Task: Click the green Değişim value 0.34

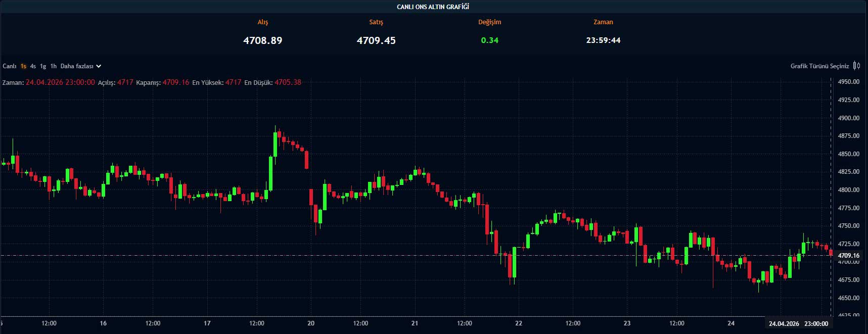Action: click(489, 40)
